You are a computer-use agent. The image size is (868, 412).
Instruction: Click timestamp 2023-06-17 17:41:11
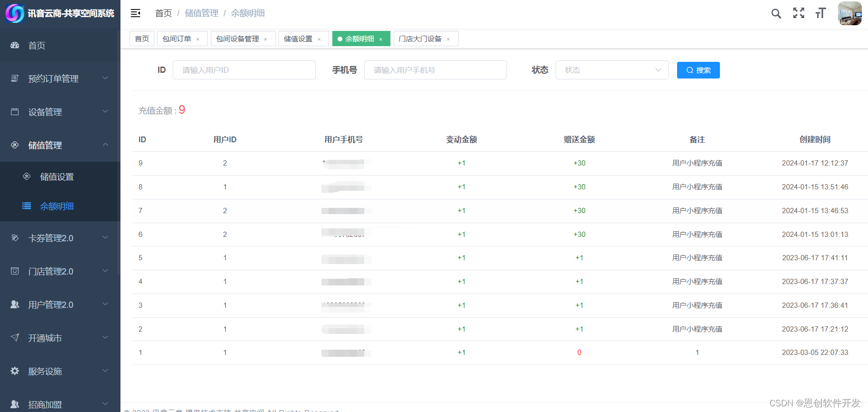tap(815, 258)
